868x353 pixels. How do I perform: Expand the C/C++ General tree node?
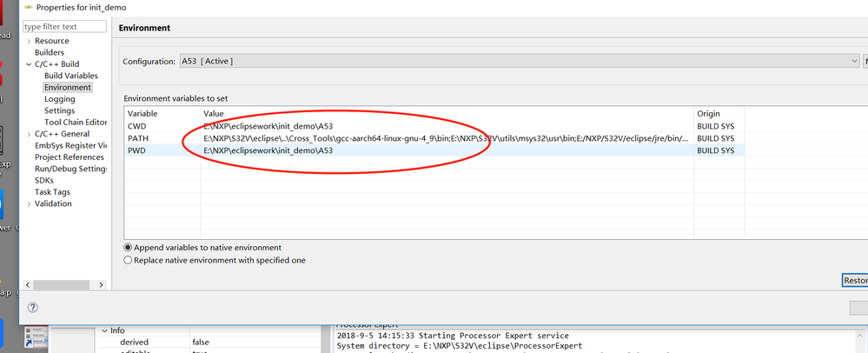(29, 134)
